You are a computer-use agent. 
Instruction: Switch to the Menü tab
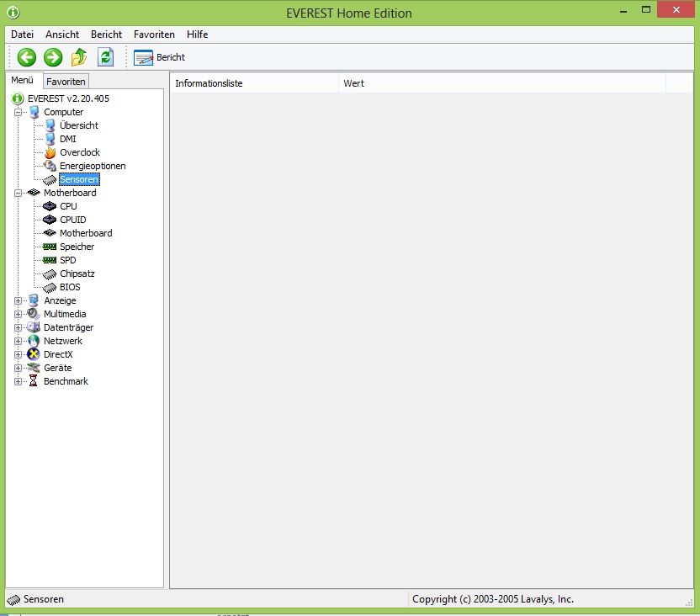(23, 80)
